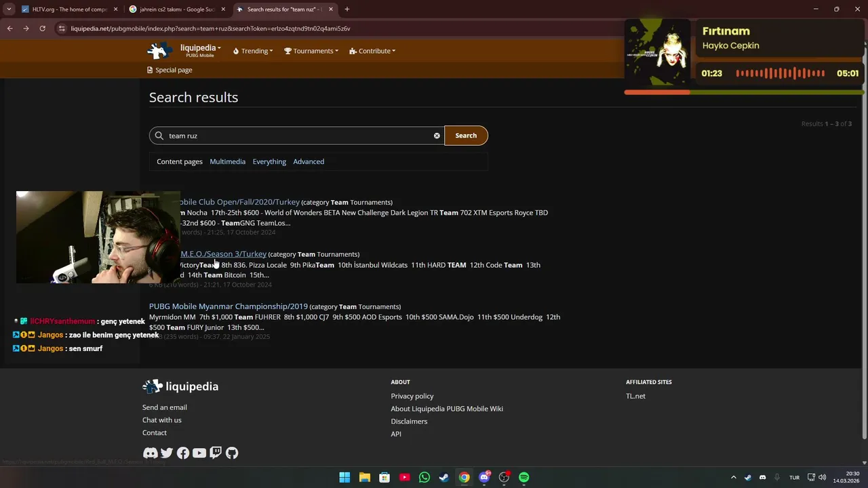Open the Discord footer icon

click(x=150, y=453)
